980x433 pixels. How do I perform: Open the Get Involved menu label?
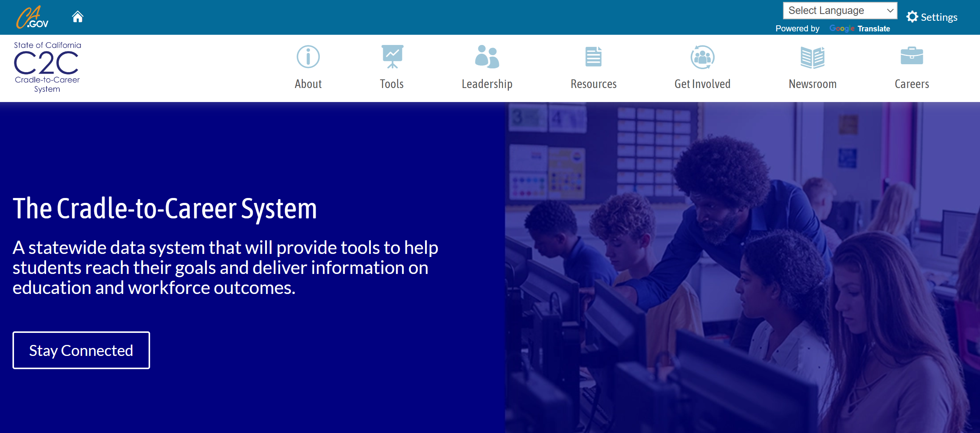(702, 84)
